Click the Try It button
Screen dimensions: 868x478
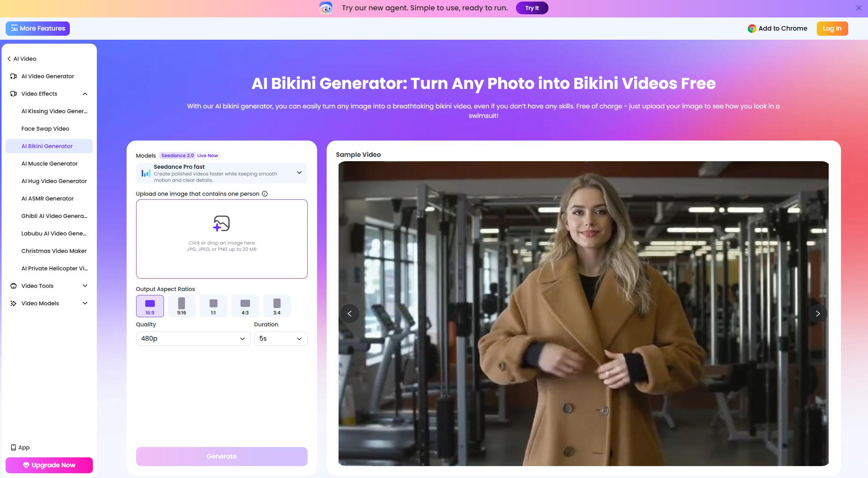point(532,8)
